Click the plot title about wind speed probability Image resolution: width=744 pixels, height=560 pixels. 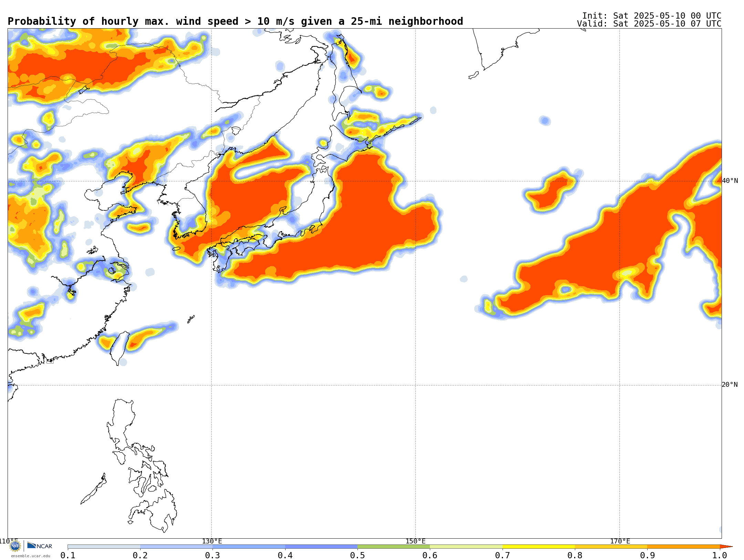pyautogui.click(x=235, y=21)
